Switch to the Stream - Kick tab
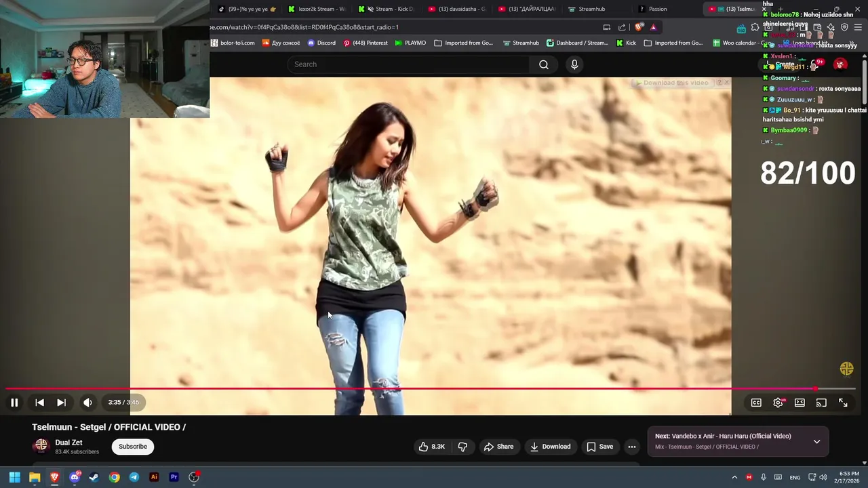868x488 pixels. 388,9
